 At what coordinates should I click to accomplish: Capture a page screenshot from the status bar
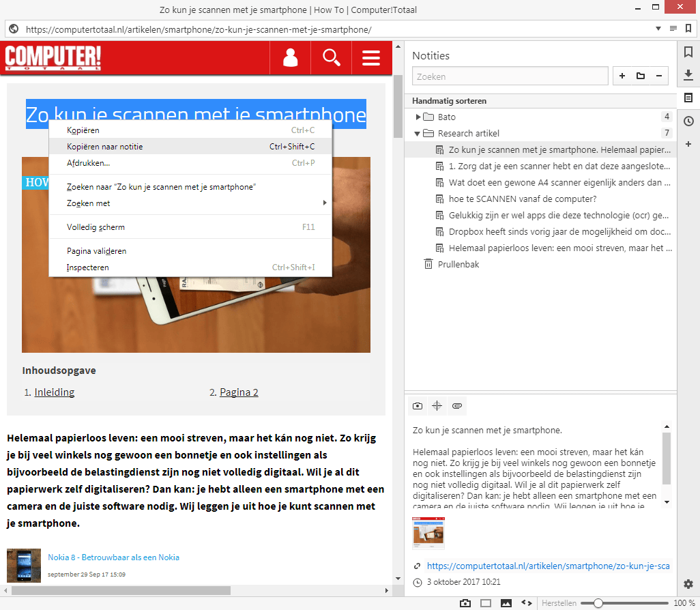[465, 603]
